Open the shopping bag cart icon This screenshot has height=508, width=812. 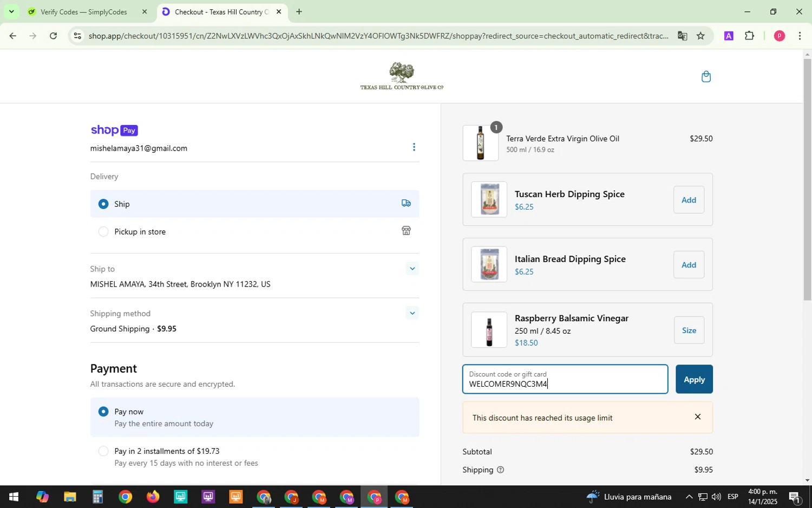(x=706, y=76)
